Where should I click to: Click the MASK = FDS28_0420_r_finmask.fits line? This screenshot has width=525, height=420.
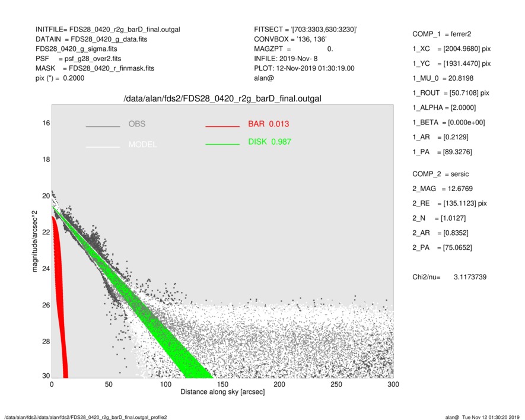coord(95,68)
